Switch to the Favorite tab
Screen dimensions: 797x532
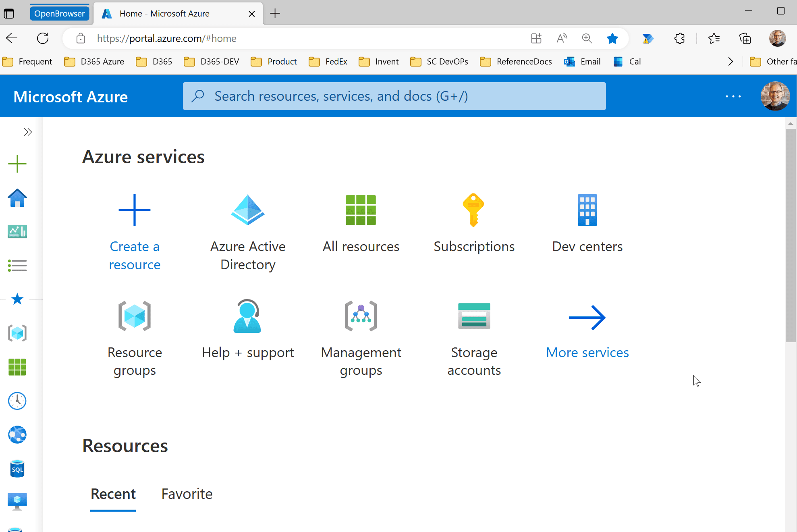click(x=187, y=494)
